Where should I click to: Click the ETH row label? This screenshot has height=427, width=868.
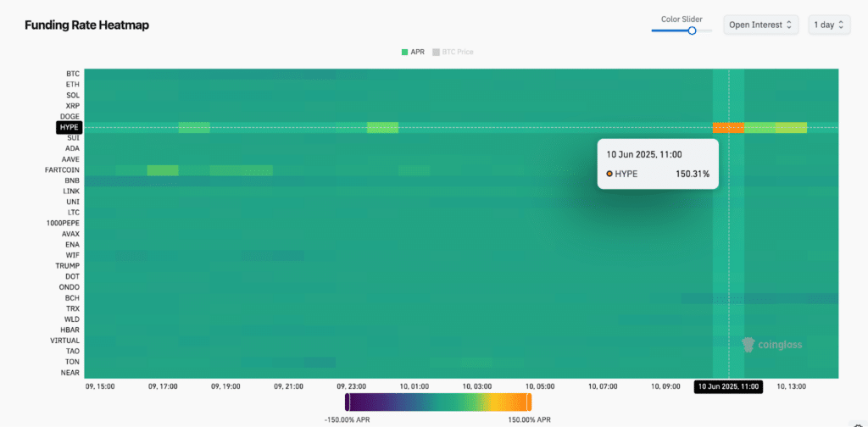(73, 85)
